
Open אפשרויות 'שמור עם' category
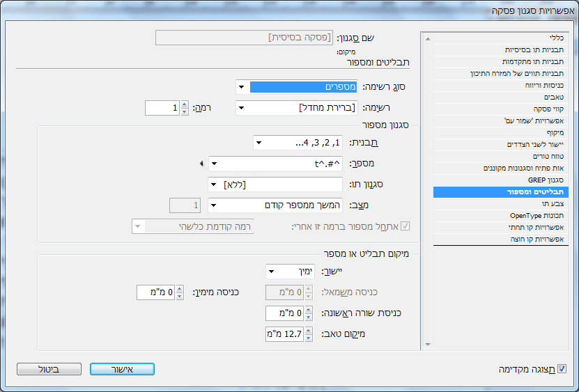pos(500,120)
